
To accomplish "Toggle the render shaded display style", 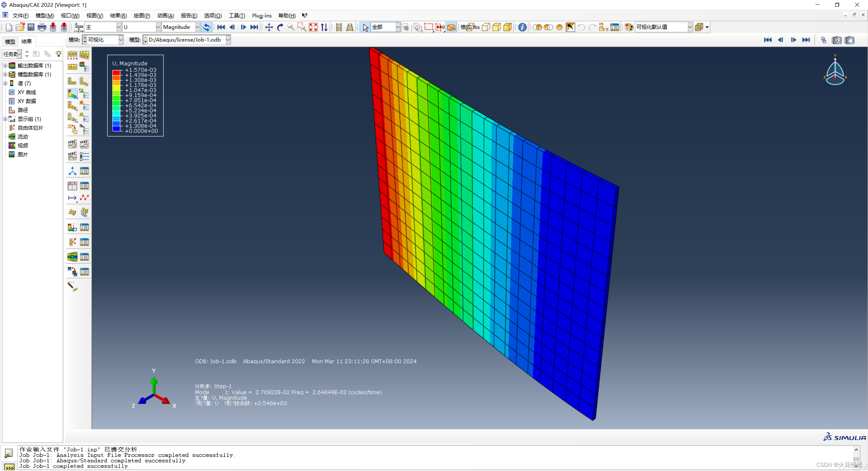I will click(x=507, y=27).
